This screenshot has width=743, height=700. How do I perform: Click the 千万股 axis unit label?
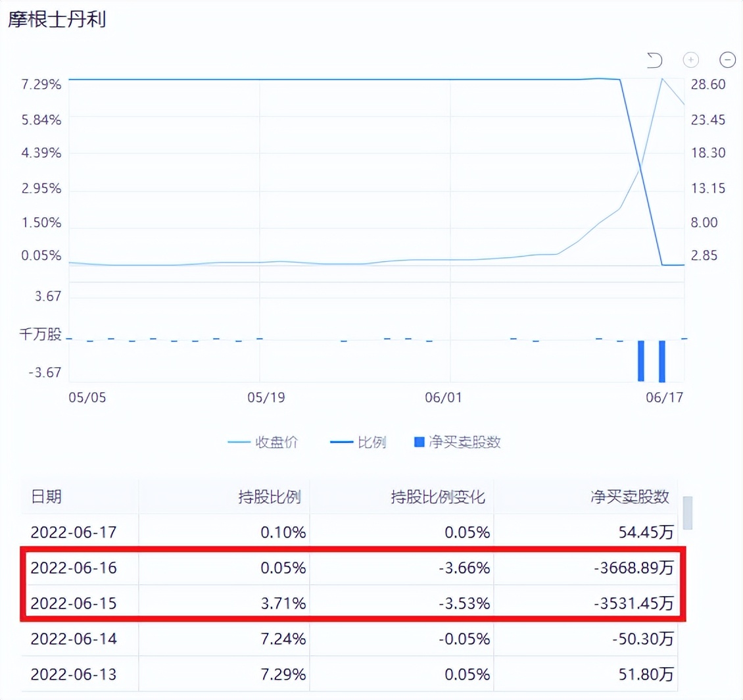pyautogui.click(x=40, y=334)
